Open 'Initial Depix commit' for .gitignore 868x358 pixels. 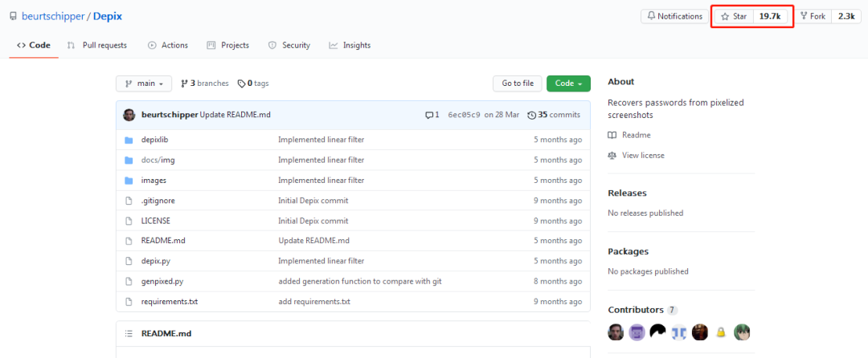[x=313, y=201]
